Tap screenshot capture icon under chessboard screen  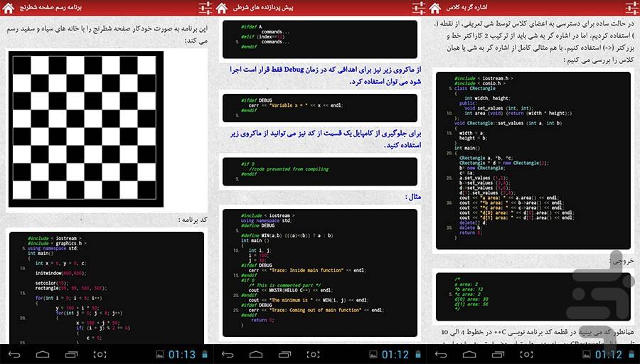pos(100,354)
